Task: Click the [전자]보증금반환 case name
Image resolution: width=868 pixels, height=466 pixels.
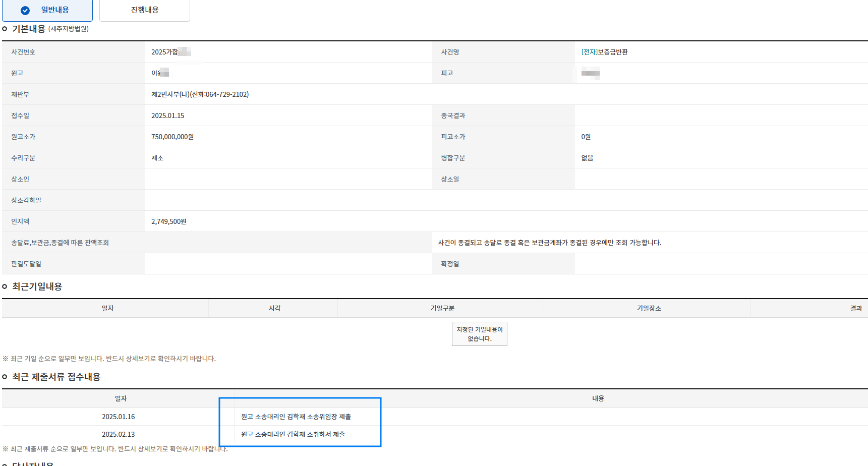Action: tap(604, 52)
